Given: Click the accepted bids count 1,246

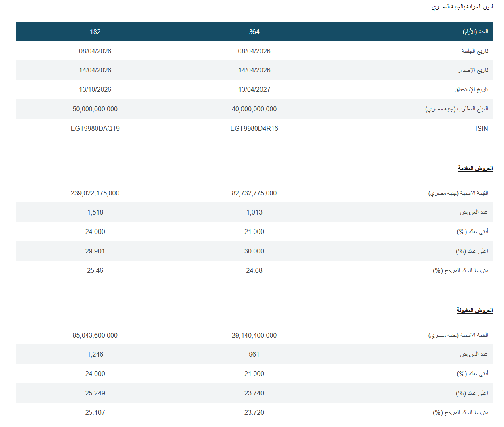Looking at the screenshot, I should pyautogui.click(x=95, y=354).
